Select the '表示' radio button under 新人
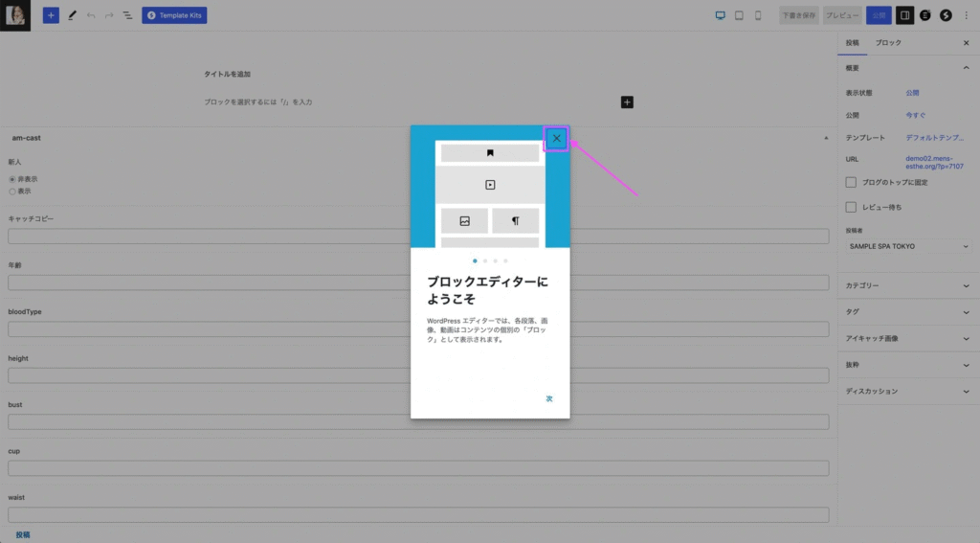The width and height of the screenshot is (980, 543). coord(12,192)
